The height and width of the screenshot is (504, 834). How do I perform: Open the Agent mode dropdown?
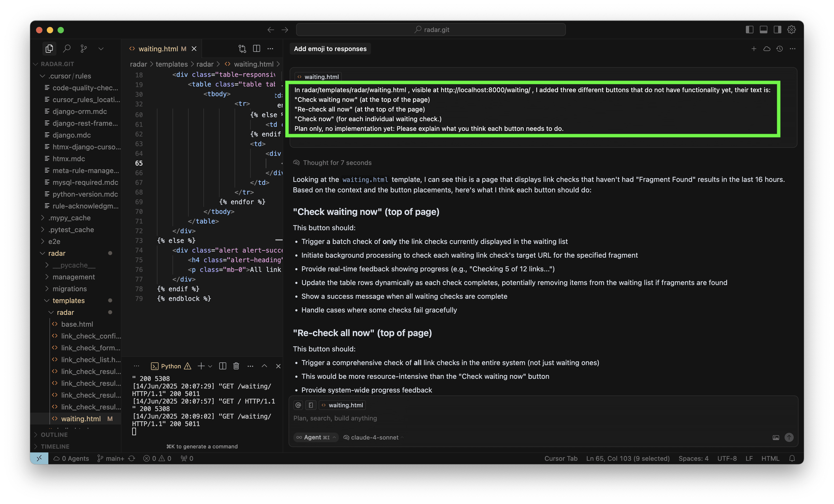pyautogui.click(x=316, y=437)
